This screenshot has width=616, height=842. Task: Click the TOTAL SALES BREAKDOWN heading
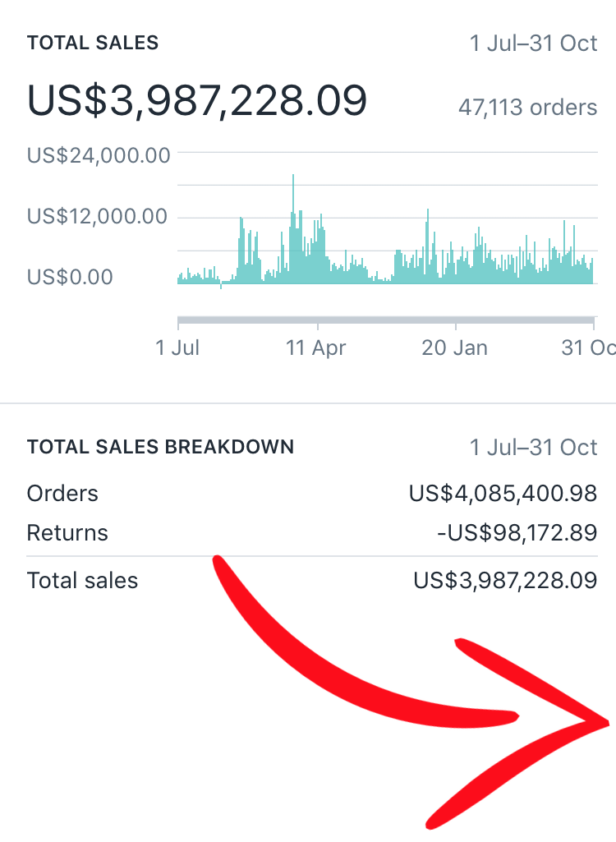click(x=160, y=447)
